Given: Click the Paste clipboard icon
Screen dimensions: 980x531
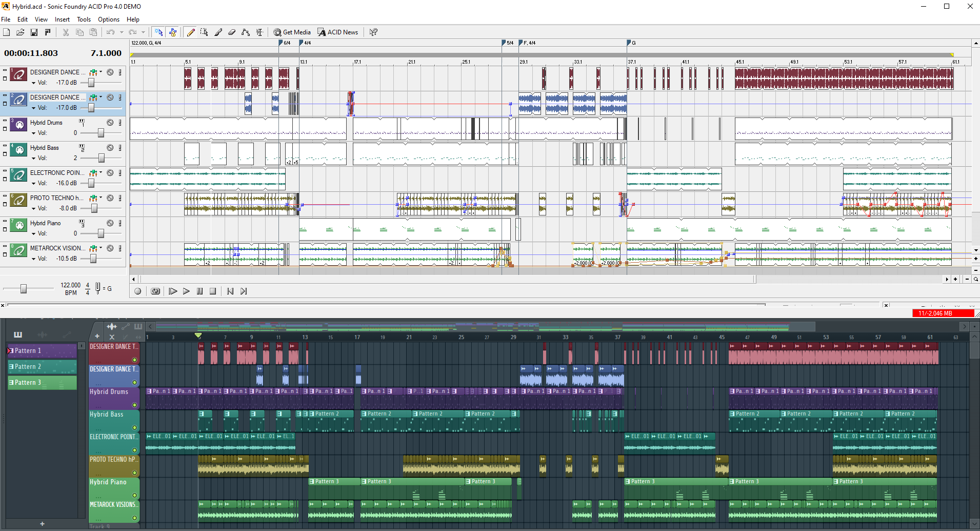Looking at the screenshot, I should click(x=93, y=32).
